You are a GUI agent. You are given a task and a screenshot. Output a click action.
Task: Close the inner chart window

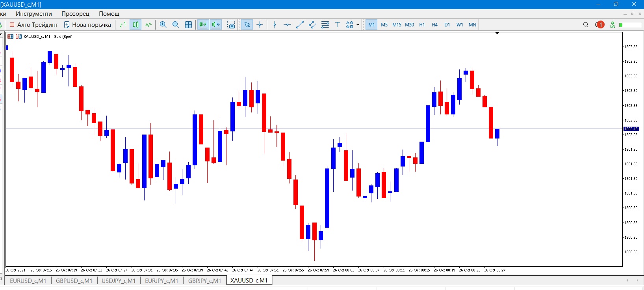tap(640, 13)
